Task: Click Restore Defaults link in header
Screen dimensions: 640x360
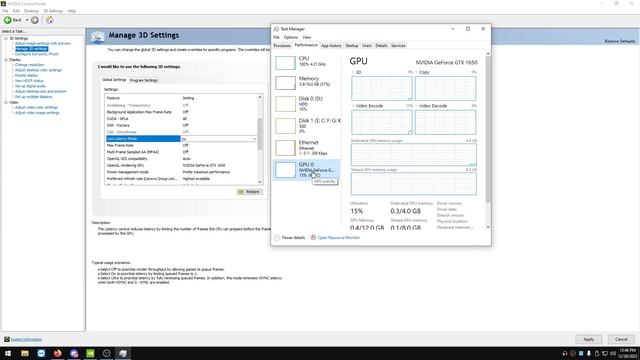Action: [x=620, y=41]
